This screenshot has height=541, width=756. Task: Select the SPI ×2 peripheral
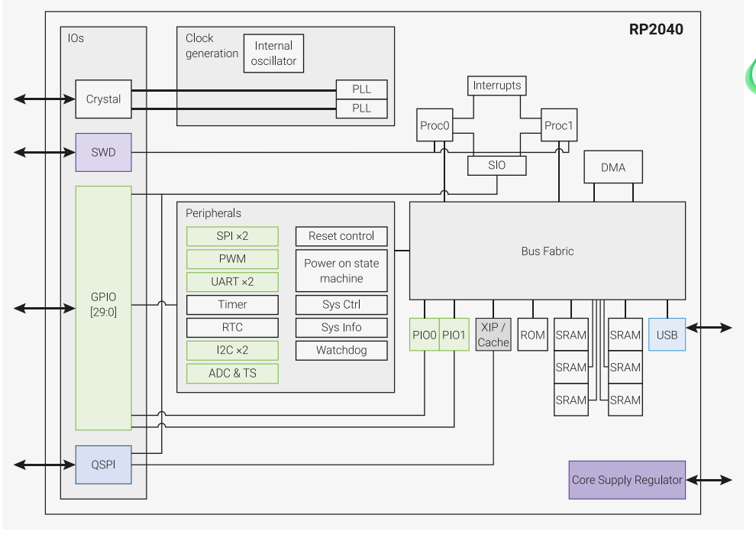click(232, 236)
